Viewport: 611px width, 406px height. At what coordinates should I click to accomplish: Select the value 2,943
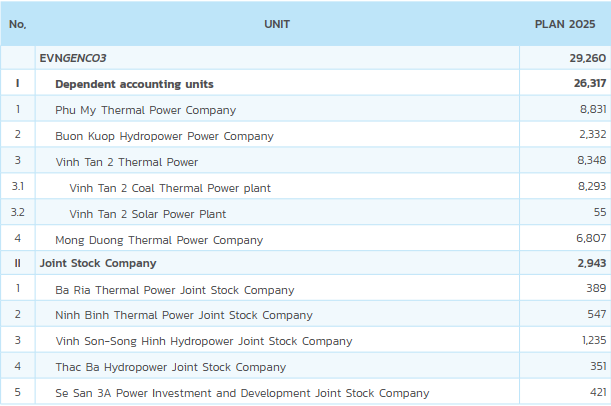(x=592, y=263)
